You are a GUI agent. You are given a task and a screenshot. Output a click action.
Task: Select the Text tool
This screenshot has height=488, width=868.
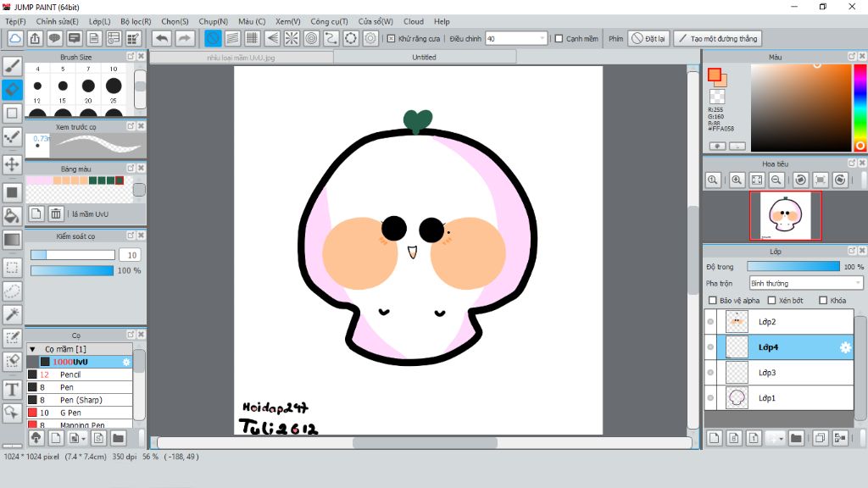[12, 390]
